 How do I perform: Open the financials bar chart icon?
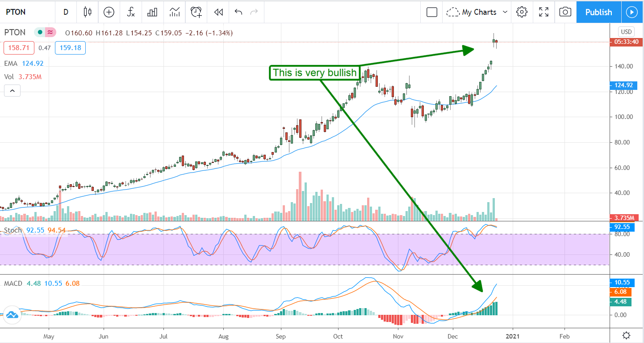coord(152,12)
